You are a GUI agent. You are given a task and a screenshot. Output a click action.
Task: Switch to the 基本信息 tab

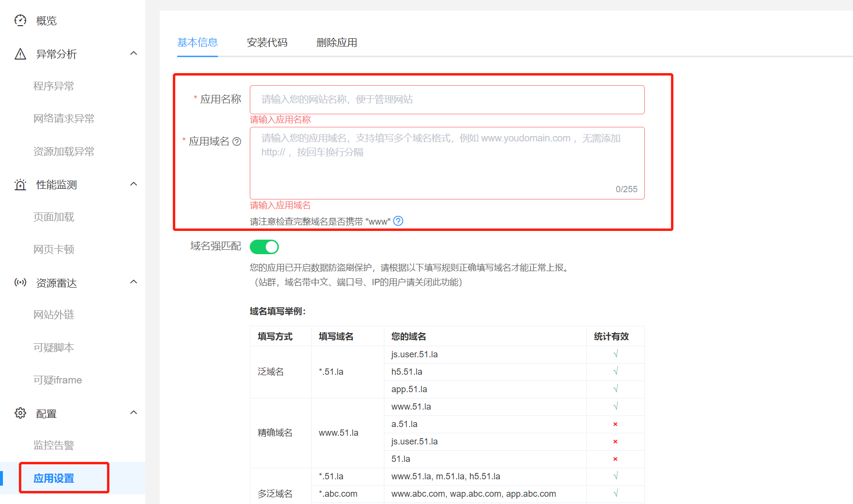(x=198, y=43)
